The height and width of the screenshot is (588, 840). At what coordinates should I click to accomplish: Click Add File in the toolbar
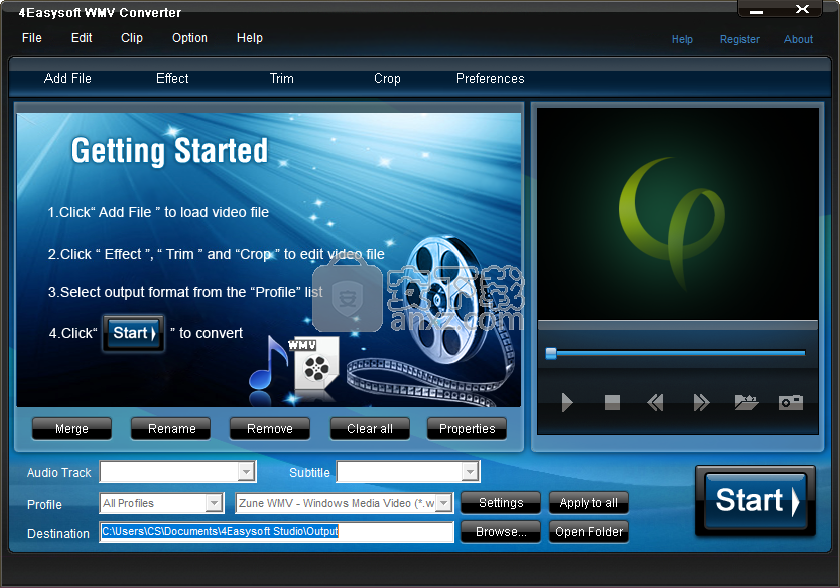tap(68, 79)
